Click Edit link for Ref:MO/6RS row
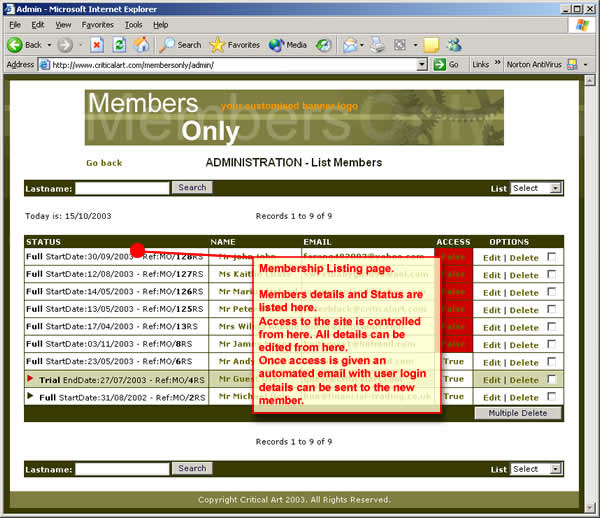 click(492, 363)
